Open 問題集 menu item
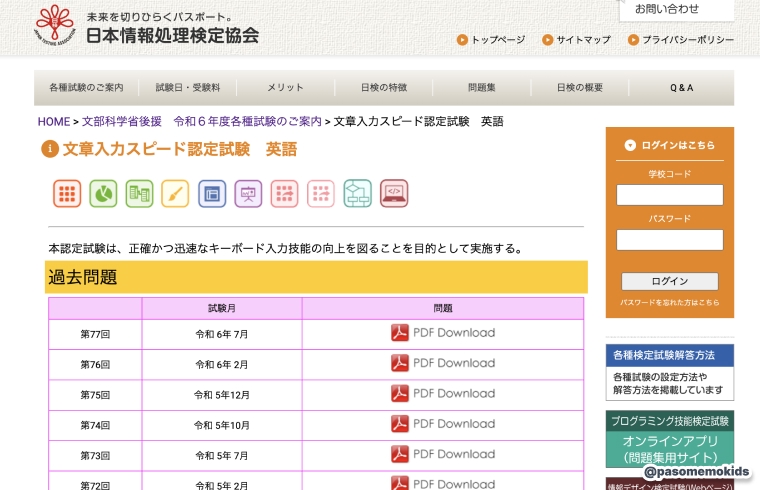Screen dimensions: 760x490 point(482,88)
